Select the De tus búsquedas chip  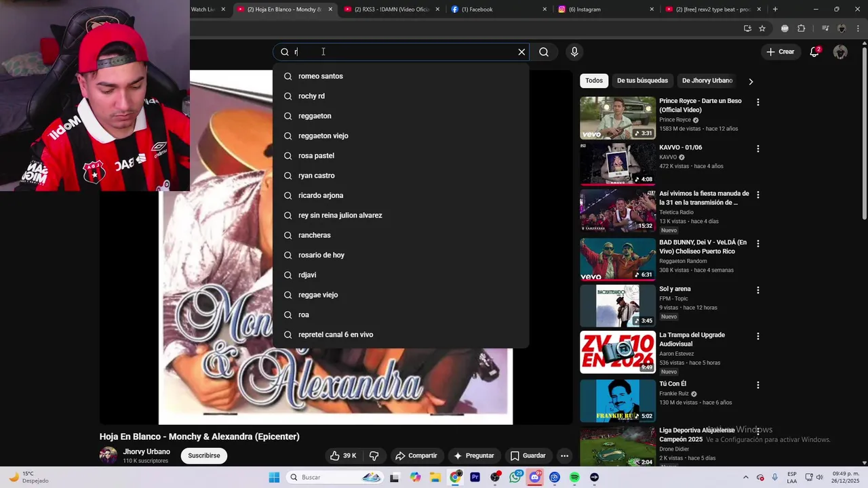click(x=642, y=81)
